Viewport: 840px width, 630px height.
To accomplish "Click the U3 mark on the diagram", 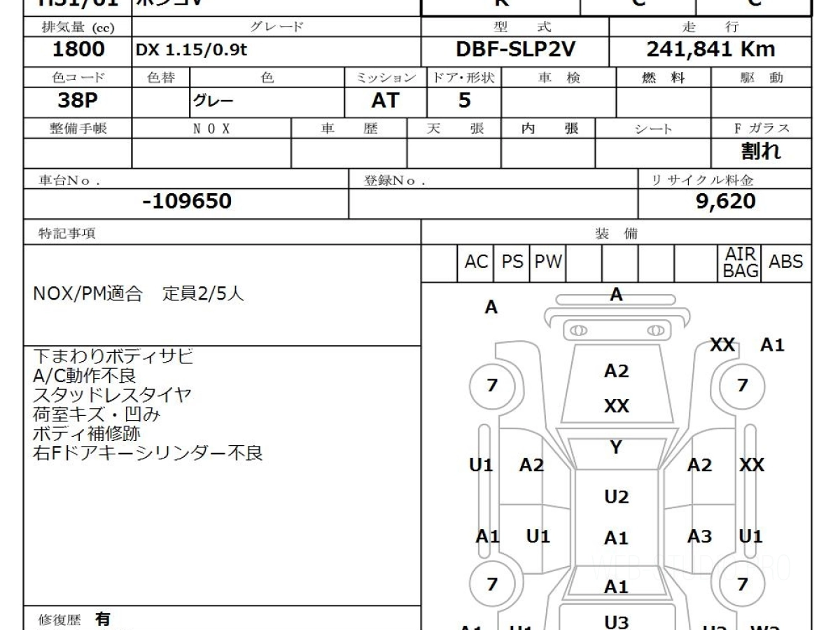I will coord(616,622).
